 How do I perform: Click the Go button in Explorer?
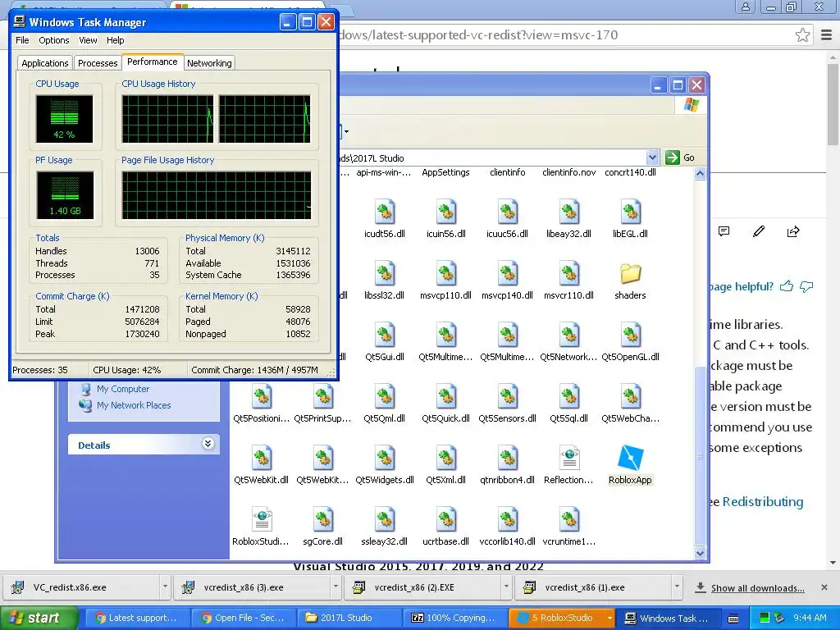[x=680, y=157]
